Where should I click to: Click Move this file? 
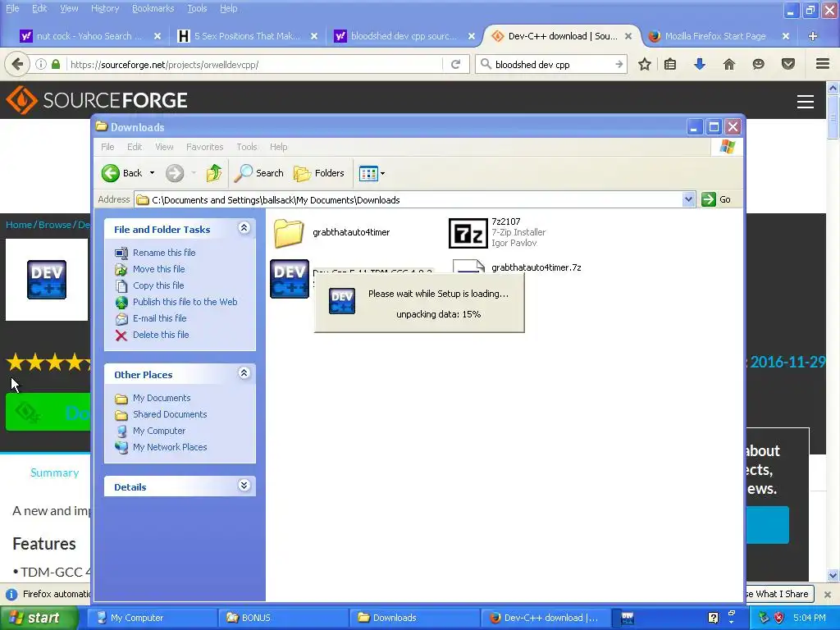click(158, 269)
